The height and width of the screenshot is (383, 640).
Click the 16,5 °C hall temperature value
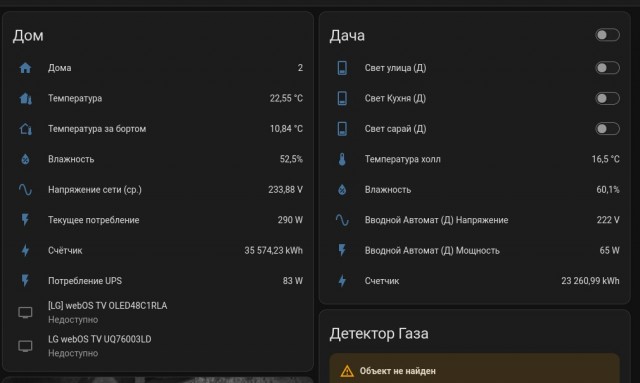(x=605, y=159)
